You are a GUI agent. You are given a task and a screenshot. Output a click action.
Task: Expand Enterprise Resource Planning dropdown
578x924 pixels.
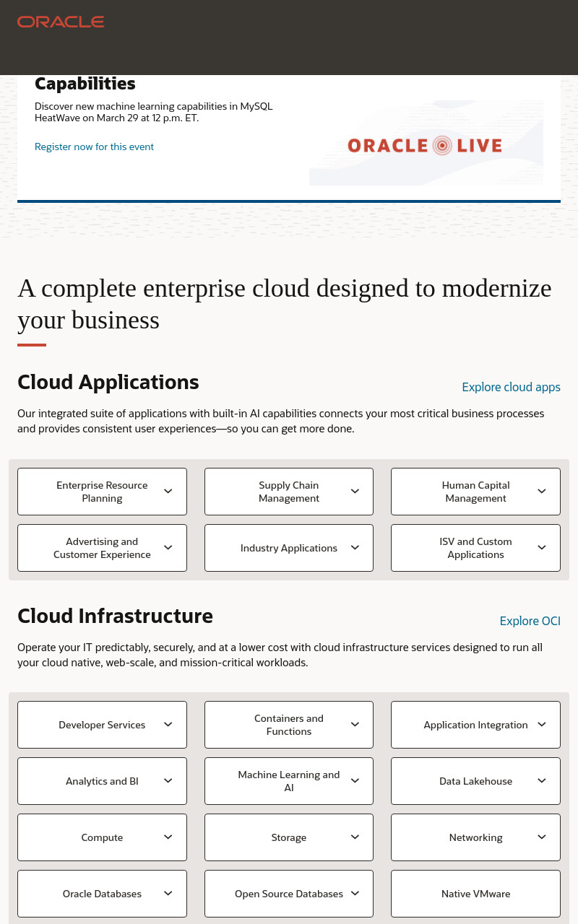pyautogui.click(x=102, y=492)
